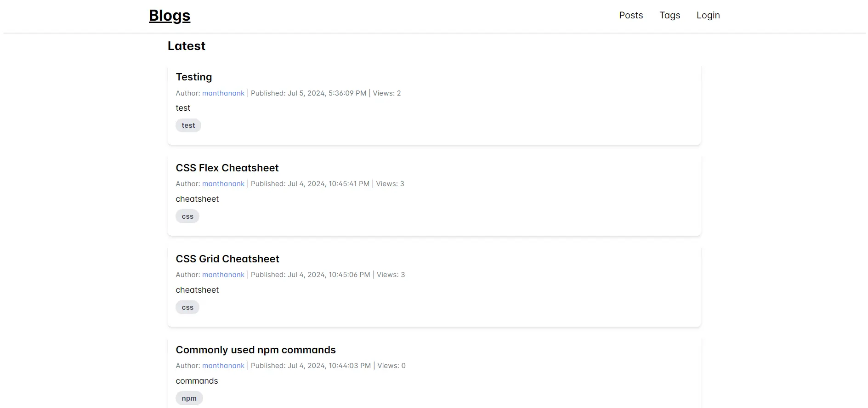Select the 'css' tag under CSS Flex Cheatsheet
The height and width of the screenshot is (408, 868).
pos(187,216)
